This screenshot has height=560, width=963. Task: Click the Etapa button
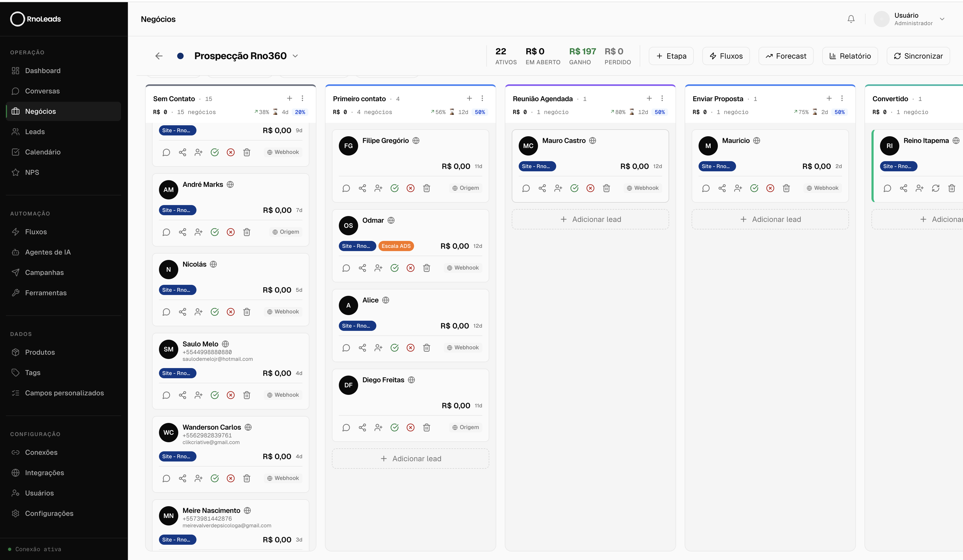(671, 56)
